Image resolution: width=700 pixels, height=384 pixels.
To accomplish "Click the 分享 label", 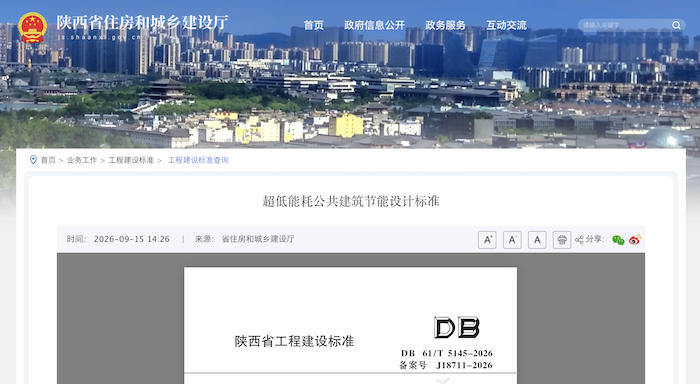I will 595,239.
